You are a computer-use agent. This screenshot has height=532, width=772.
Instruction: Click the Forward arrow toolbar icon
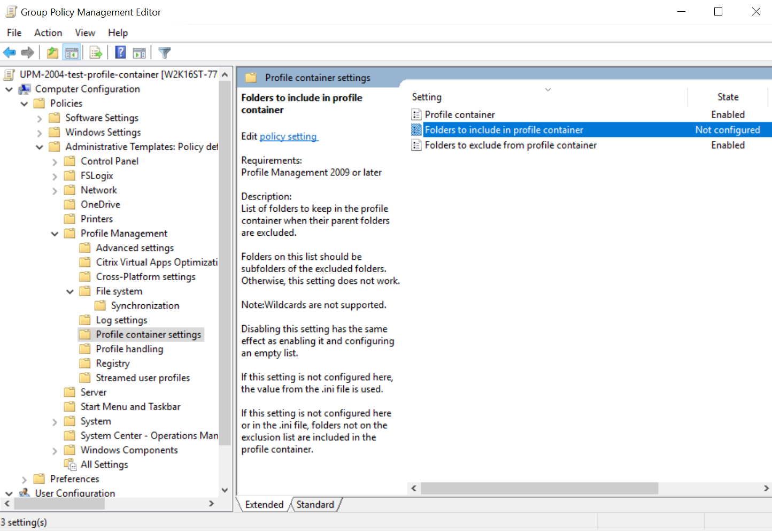(x=28, y=52)
